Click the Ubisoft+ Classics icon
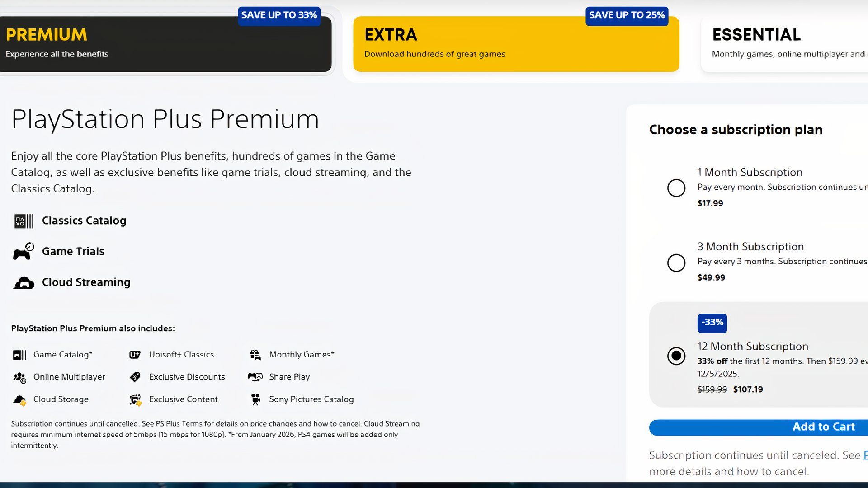 (135, 355)
